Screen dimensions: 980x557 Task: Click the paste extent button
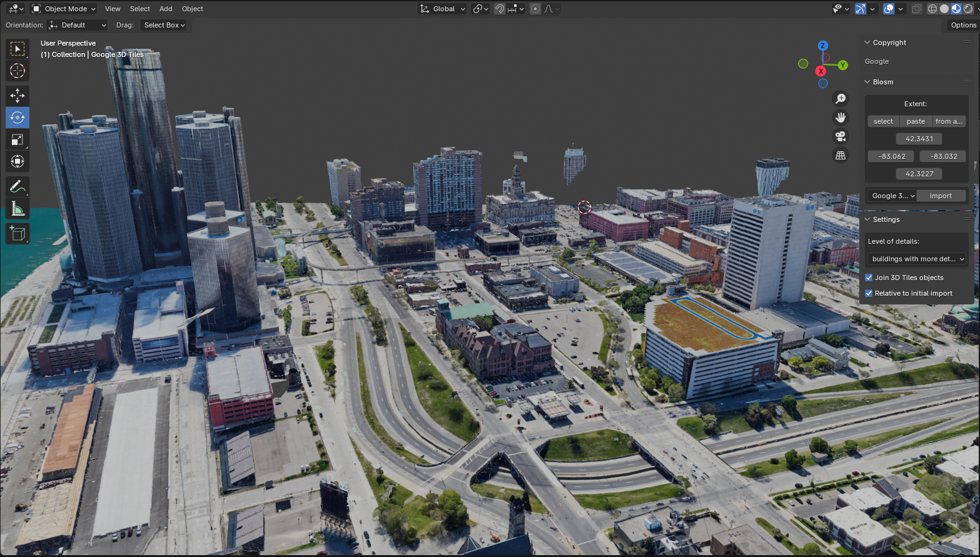(x=916, y=121)
